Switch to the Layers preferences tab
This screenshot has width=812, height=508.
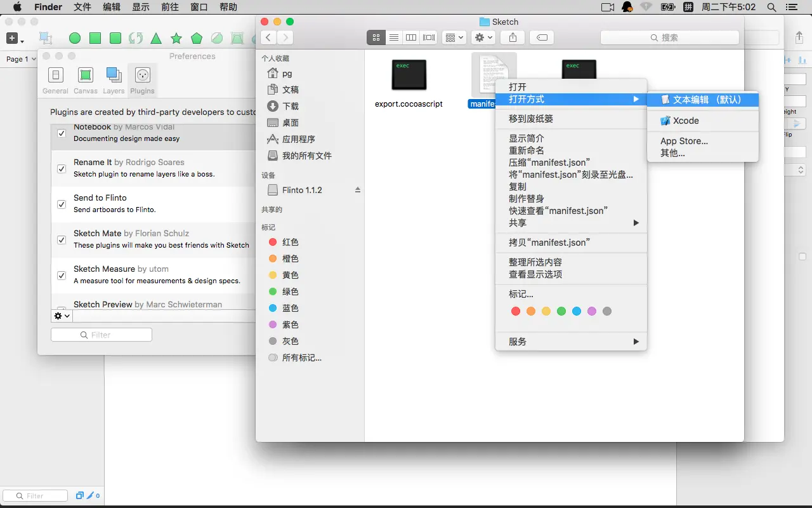coord(114,80)
